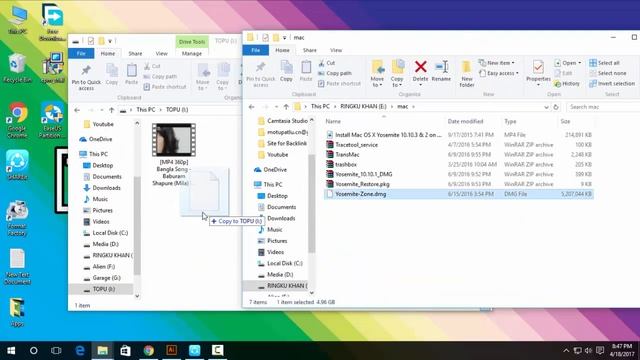Click Camtasia Studio folder in mac window sidebar
The width and height of the screenshot is (640, 360).
coord(282,121)
